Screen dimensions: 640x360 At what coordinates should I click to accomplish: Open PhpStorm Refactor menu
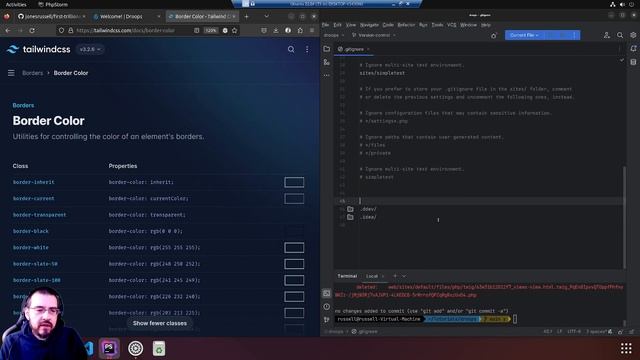[406, 25]
